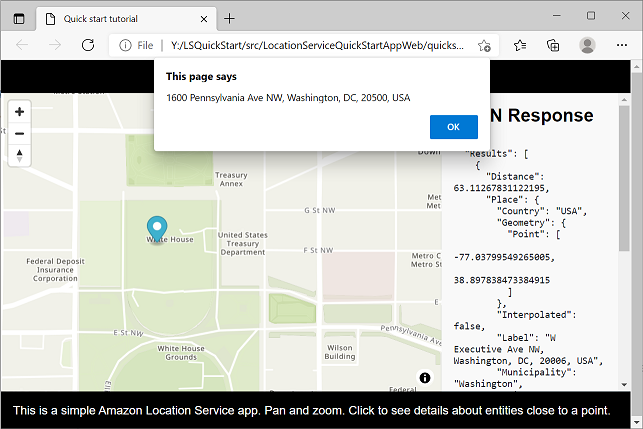Click United States Treasury Department on map
This screenshot has width=643, height=429.
tap(242, 244)
